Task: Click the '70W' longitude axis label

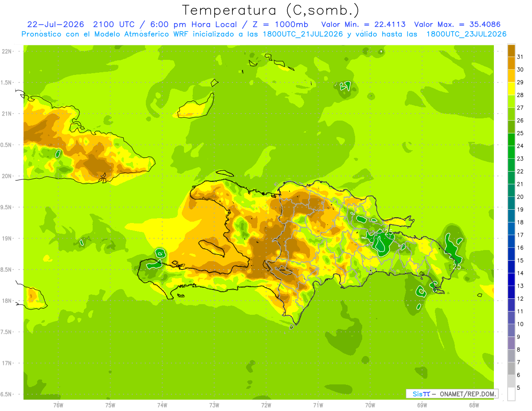Action: (370, 405)
